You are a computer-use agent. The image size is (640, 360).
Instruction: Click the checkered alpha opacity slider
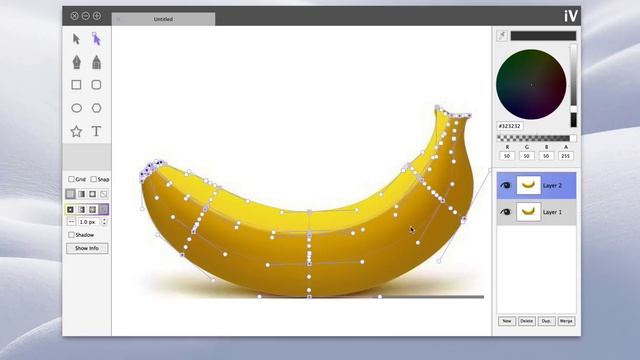pyautogui.click(x=536, y=138)
